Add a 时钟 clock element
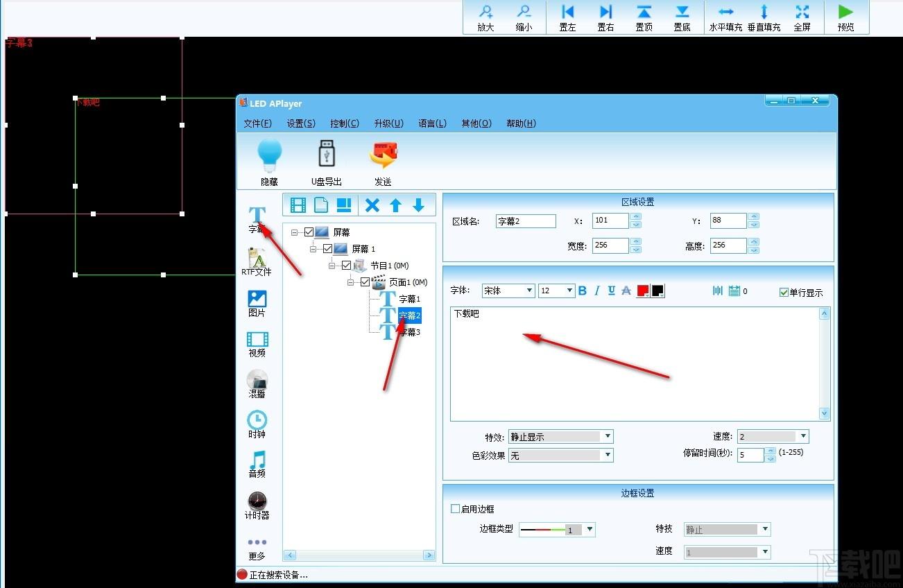Image resolution: width=903 pixels, height=588 pixels. pyautogui.click(x=257, y=420)
